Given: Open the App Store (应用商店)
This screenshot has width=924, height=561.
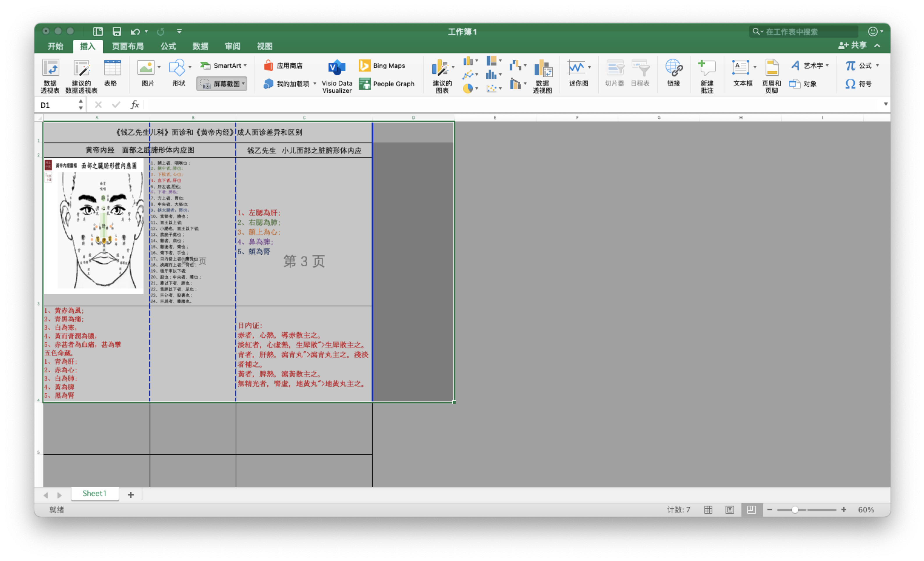Looking at the screenshot, I should point(283,66).
